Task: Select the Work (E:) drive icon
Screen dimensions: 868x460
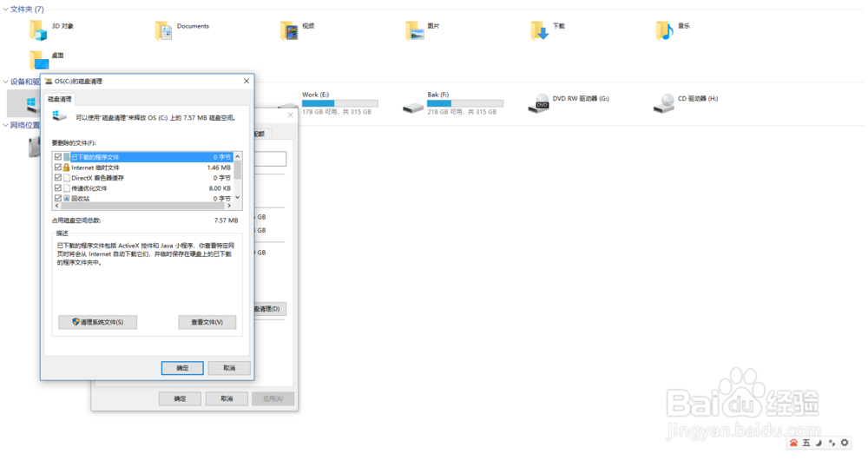Action: (289, 106)
